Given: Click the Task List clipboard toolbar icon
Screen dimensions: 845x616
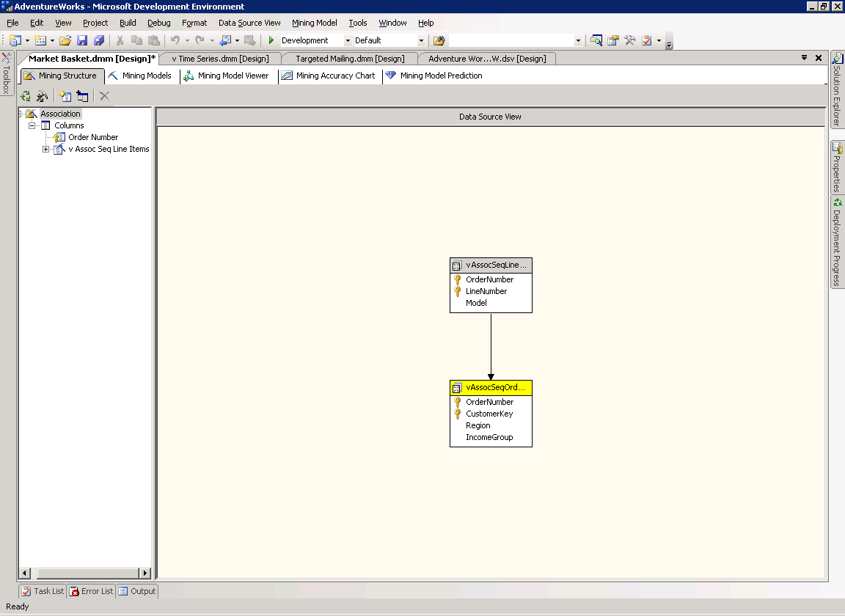Looking at the screenshot, I should click(647, 40).
